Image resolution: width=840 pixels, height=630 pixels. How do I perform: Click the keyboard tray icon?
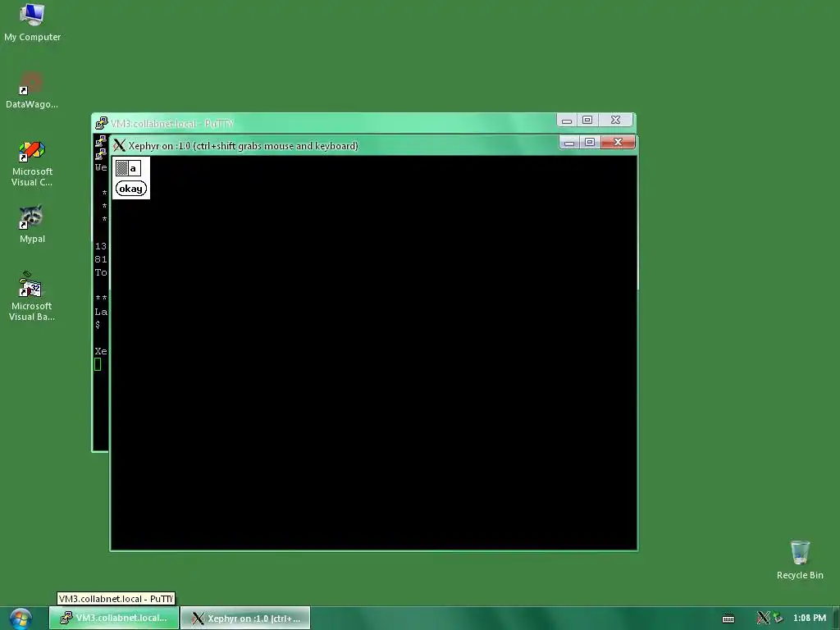728,619
